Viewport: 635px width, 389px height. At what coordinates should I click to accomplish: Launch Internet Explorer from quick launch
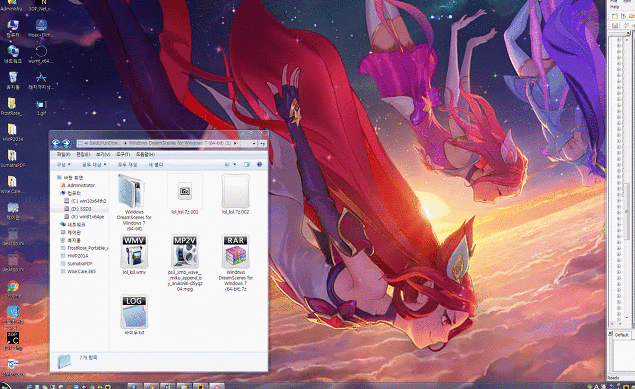tap(30, 387)
